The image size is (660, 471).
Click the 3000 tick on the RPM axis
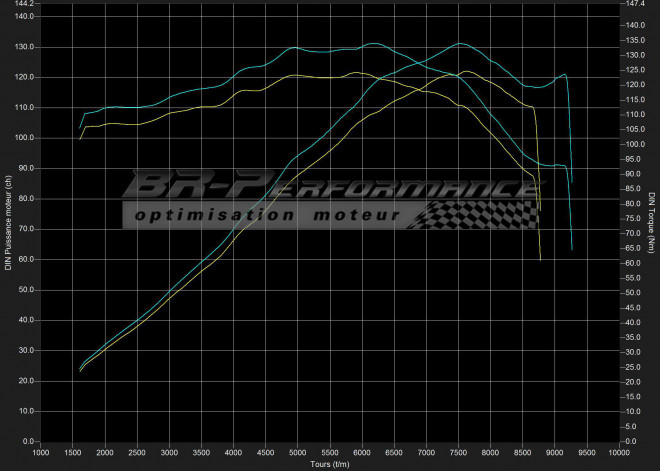[170, 452]
